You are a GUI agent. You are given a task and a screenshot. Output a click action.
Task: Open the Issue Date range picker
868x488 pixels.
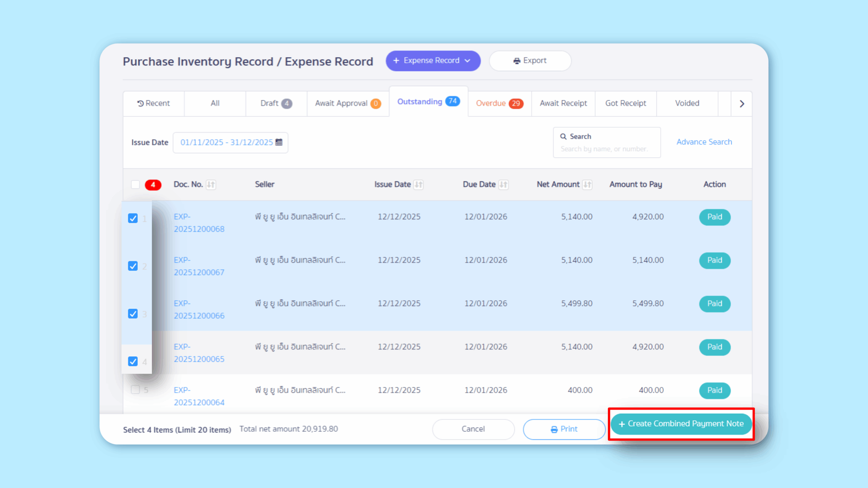click(226, 142)
